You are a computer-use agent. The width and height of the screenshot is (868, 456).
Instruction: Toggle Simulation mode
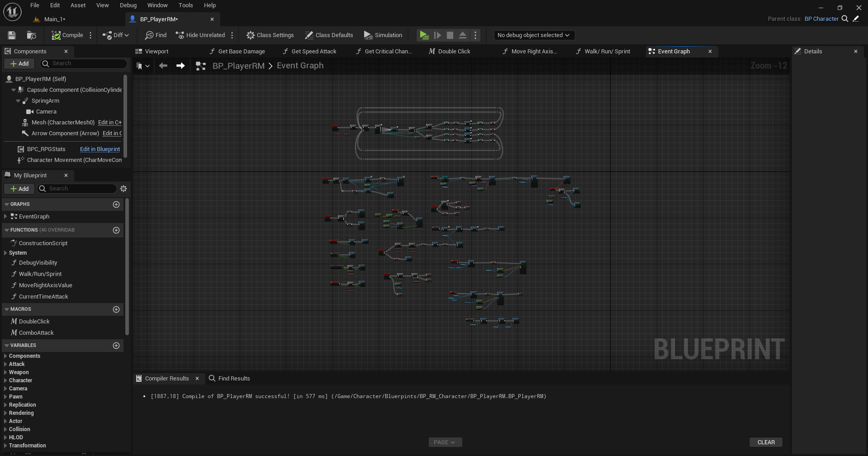(x=383, y=35)
